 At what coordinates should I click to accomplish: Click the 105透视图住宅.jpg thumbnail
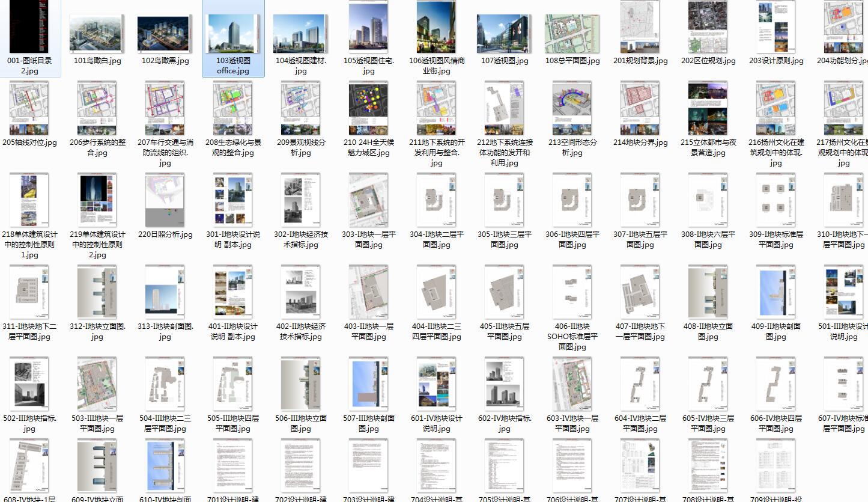coord(369,27)
